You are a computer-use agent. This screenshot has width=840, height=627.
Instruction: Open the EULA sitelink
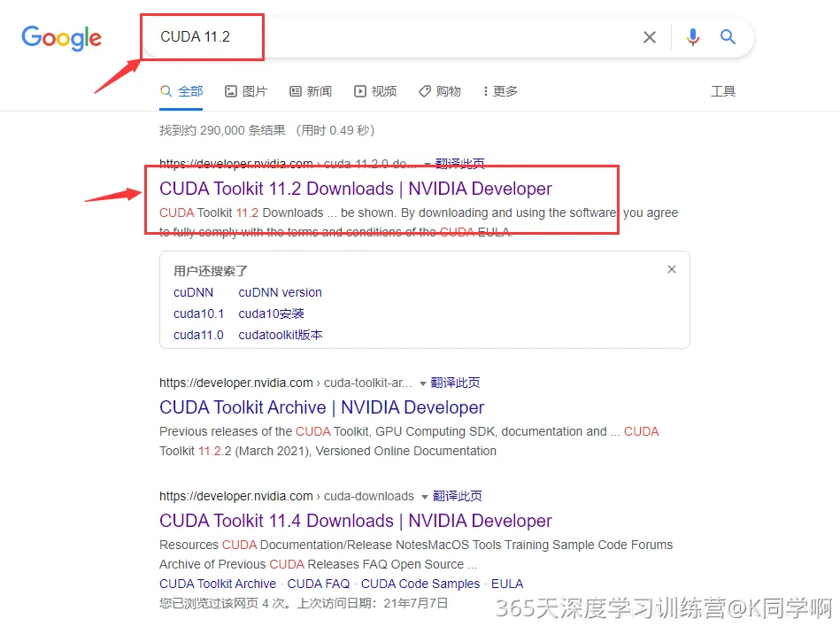click(507, 584)
